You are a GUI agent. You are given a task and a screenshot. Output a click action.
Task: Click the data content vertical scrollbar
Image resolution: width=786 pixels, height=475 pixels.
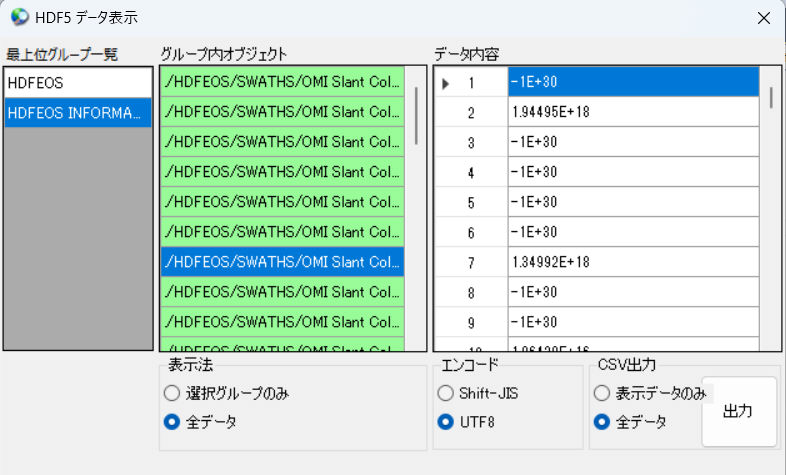click(770, 98)
